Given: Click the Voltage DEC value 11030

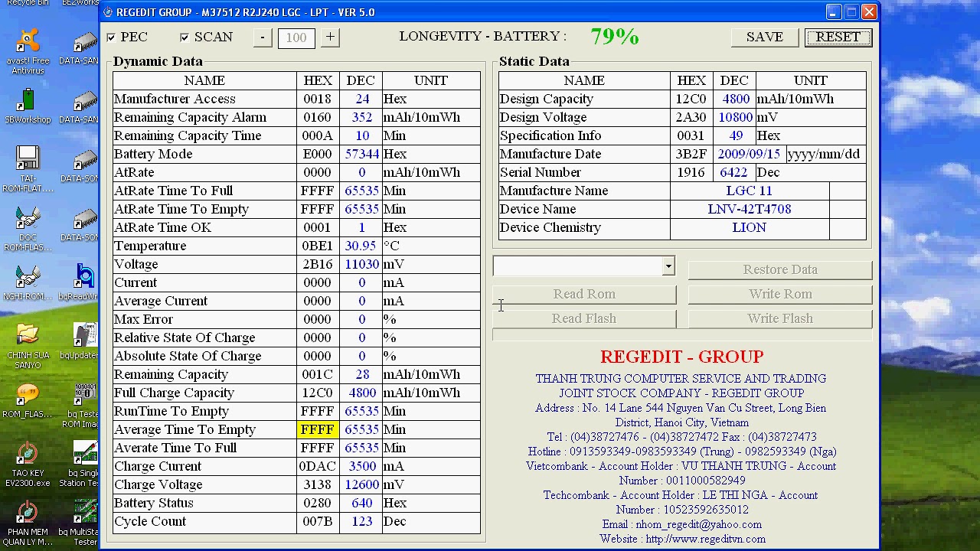Looking at the screenshot, I should [361, 264].
